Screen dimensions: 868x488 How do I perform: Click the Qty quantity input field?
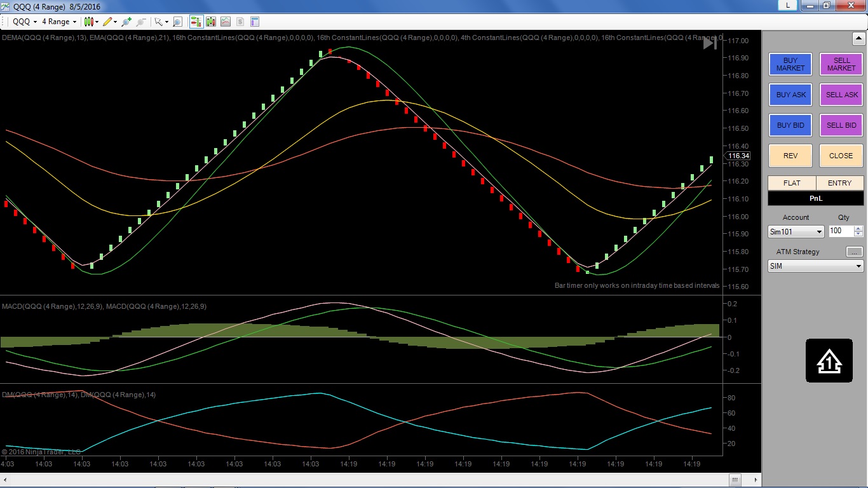pos(841,231)
